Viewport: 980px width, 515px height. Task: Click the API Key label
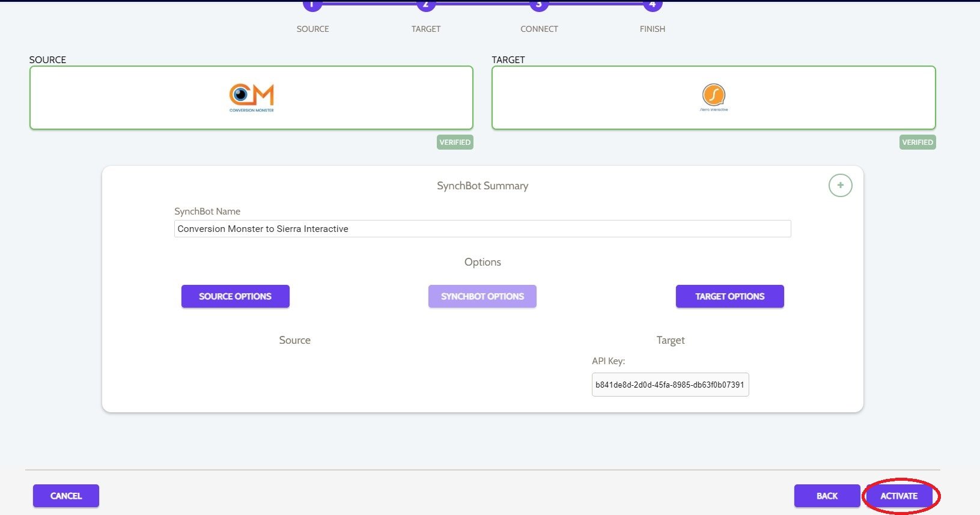click(x=608, y=361)
